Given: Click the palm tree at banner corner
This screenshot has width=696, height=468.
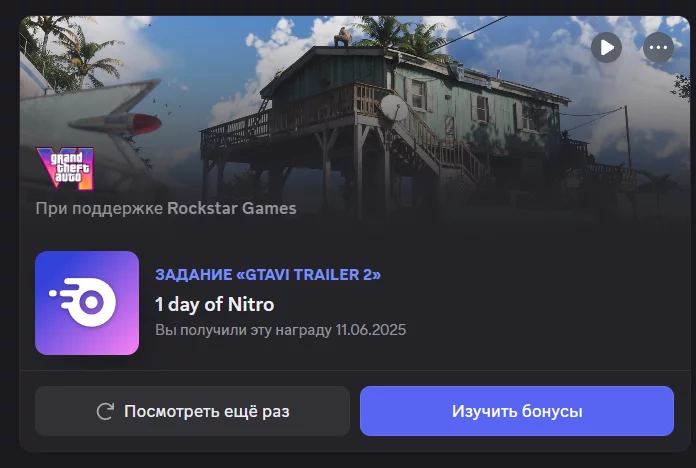Looking at the screenshot, I should point(67,47).
